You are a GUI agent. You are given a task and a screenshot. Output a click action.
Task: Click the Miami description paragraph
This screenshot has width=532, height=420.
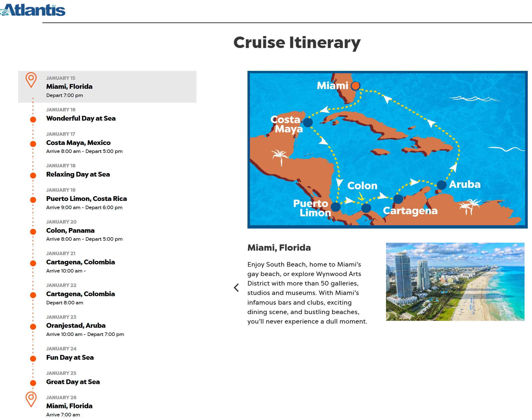click(x=307, y=293)
